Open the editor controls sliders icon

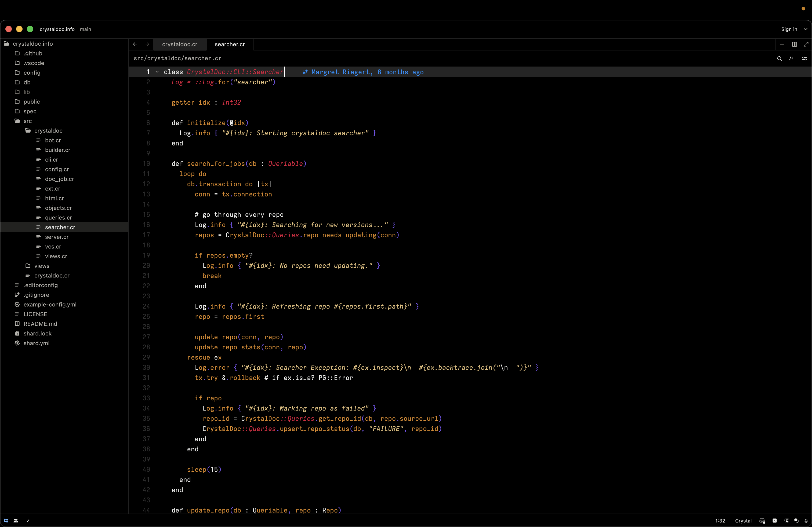tap(804, 58)
